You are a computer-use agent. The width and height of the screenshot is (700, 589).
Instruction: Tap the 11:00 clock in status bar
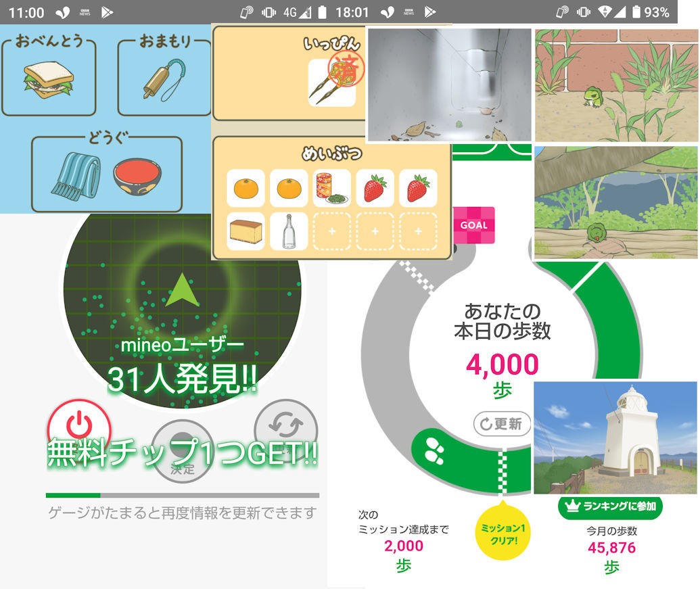pos(26,12)
